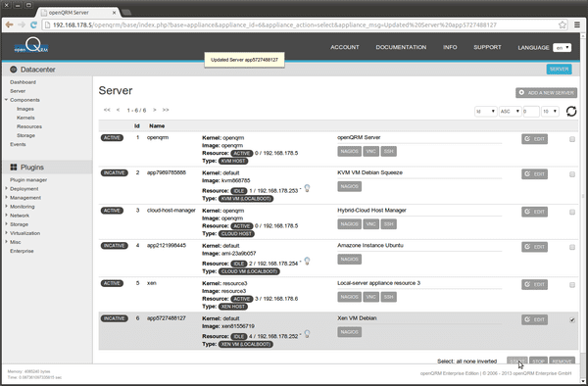
Task: Edit the xen server entry
Action: (x=534, y=284)
